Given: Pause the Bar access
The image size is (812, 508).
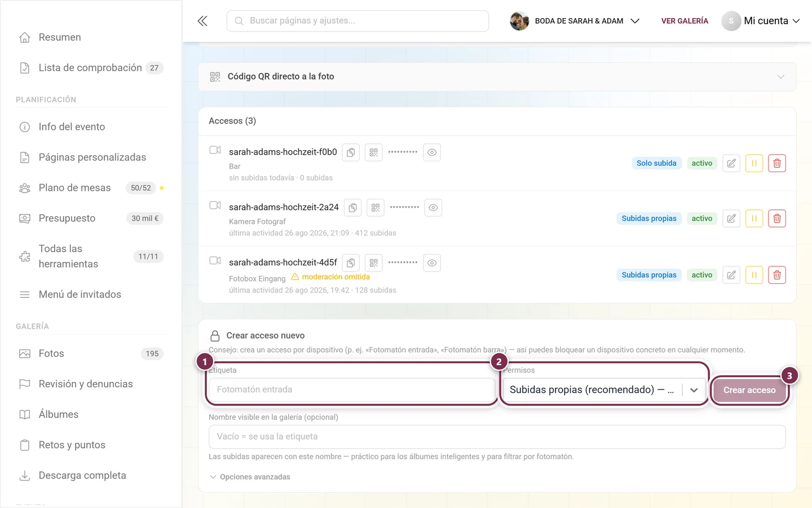Looking at the screenshot, I should point(754,163).
